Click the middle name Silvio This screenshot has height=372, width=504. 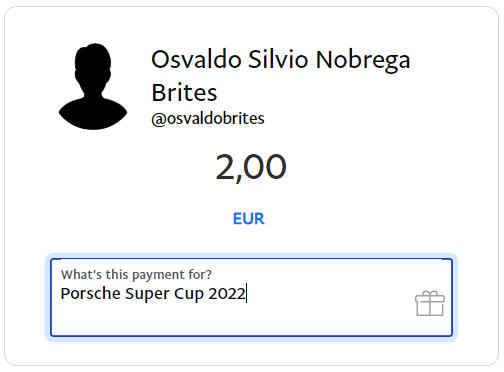278,59
